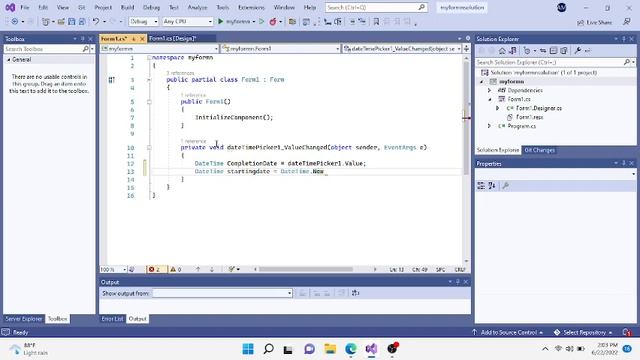Click Show All Files icon in Solution Explorer

coord(564,51)
